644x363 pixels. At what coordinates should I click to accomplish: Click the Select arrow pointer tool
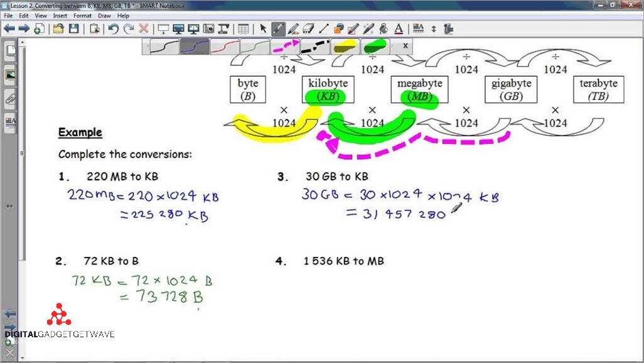click(263, 29)
